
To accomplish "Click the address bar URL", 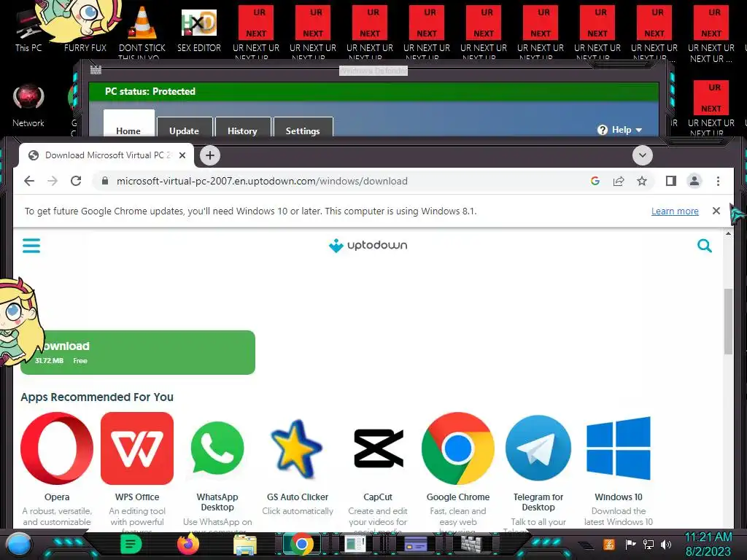I will coord(262,181).
